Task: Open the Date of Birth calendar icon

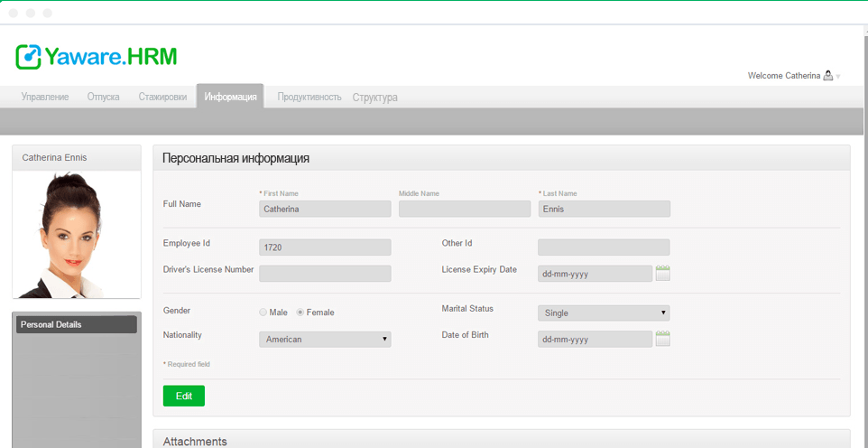Action: pyautogui.click(x=663, y=339)
